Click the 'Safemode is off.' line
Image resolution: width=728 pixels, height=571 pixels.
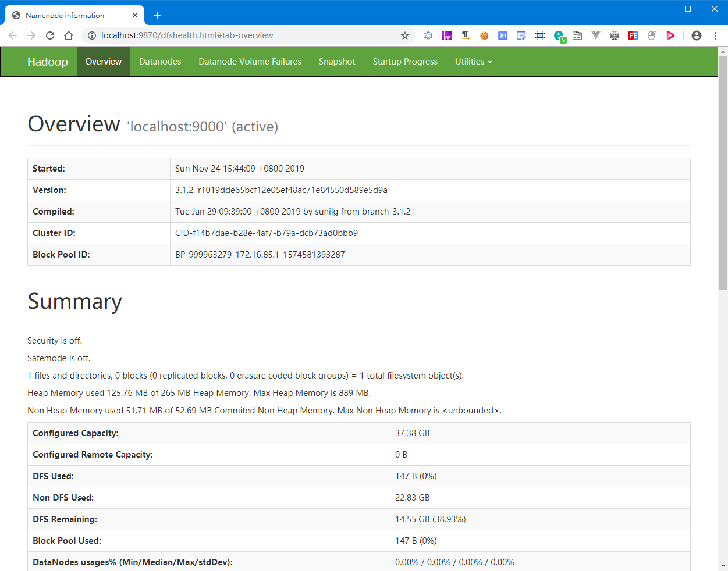[59, 358]
